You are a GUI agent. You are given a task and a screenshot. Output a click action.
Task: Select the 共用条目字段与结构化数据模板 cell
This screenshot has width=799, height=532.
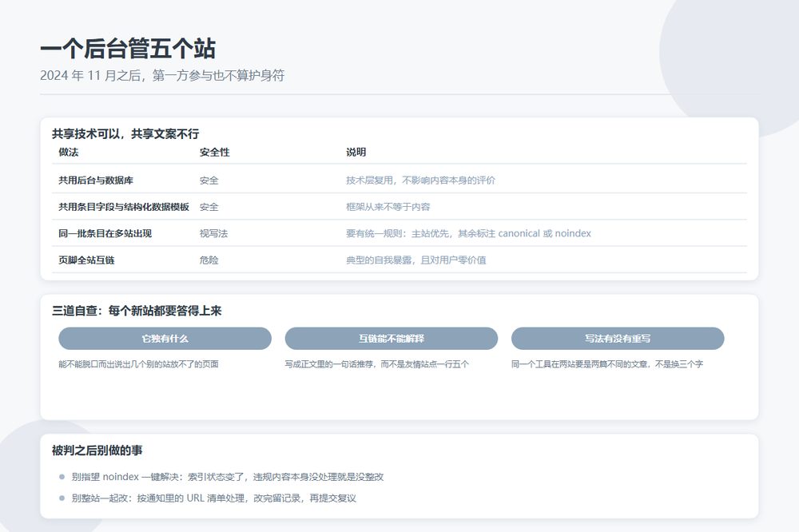click(x=124, y=206)
